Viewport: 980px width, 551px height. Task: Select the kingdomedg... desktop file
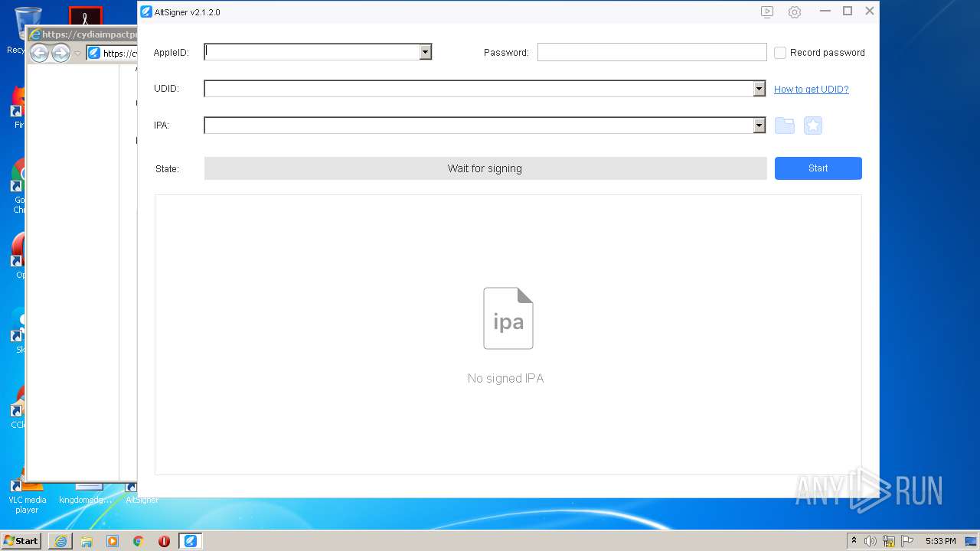click(x=86, y=494)
